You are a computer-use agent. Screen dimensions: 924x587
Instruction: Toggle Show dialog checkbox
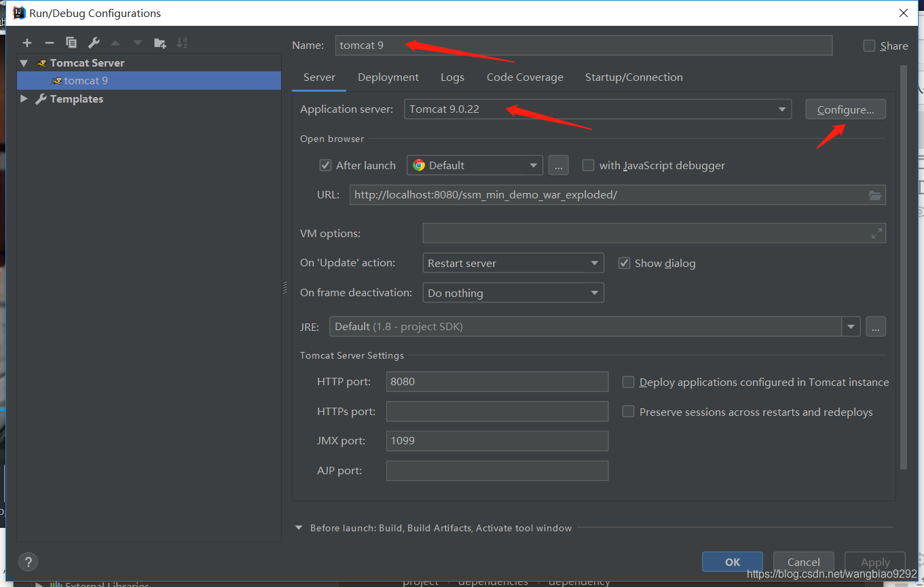point(624,263)
